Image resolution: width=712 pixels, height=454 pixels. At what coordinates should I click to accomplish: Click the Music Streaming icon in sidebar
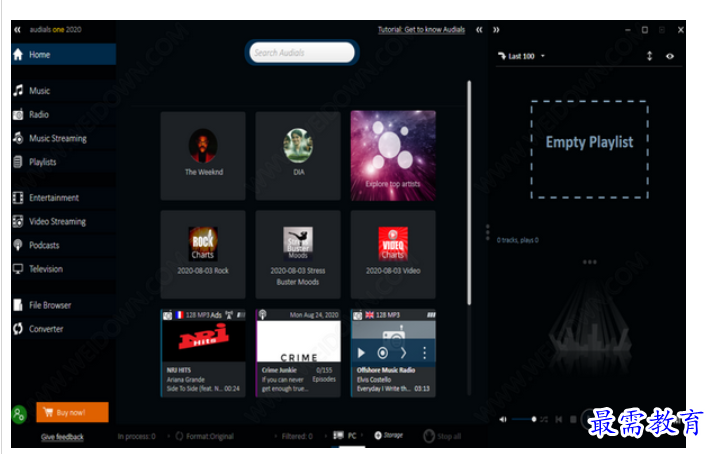[18, 138]
